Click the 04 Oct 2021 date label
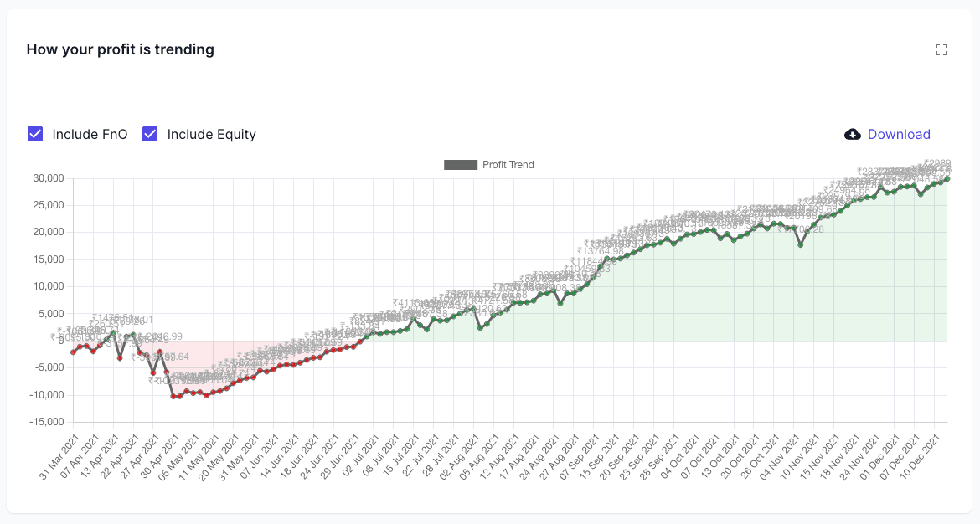The image size is (980, 524). pyautogui.click(x=678, y=458)
